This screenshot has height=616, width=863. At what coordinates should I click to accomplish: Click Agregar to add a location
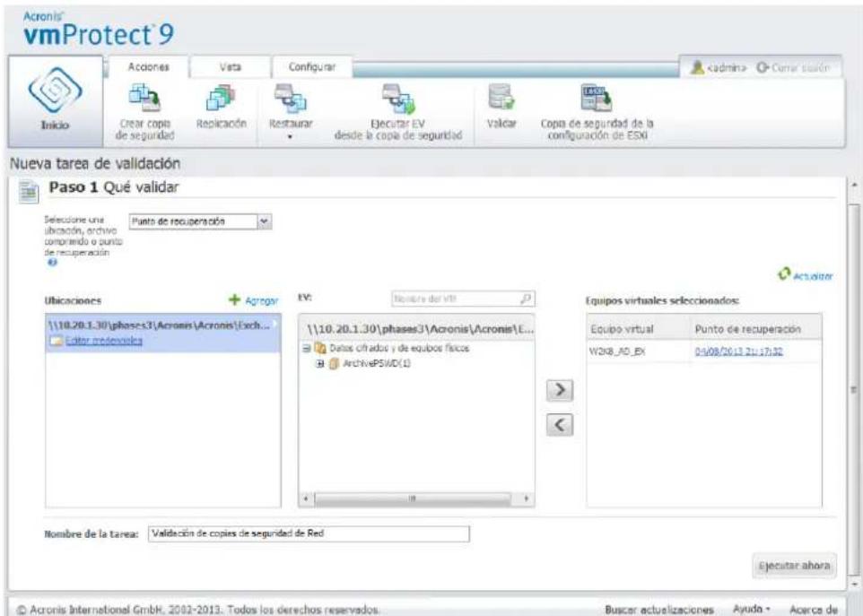point(253,300)
